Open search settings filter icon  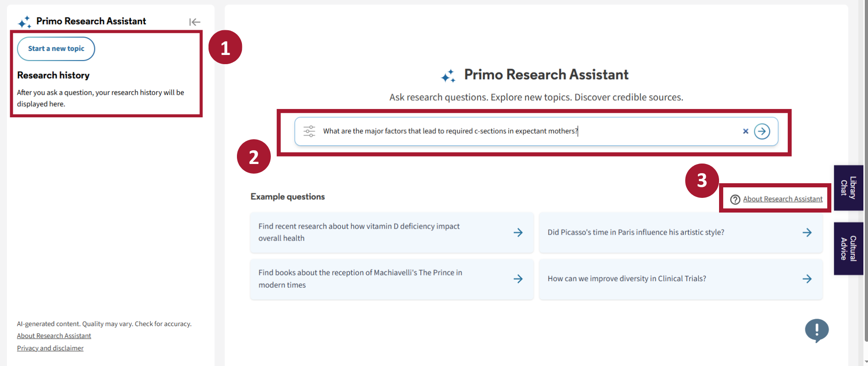[x=309, y=131]
